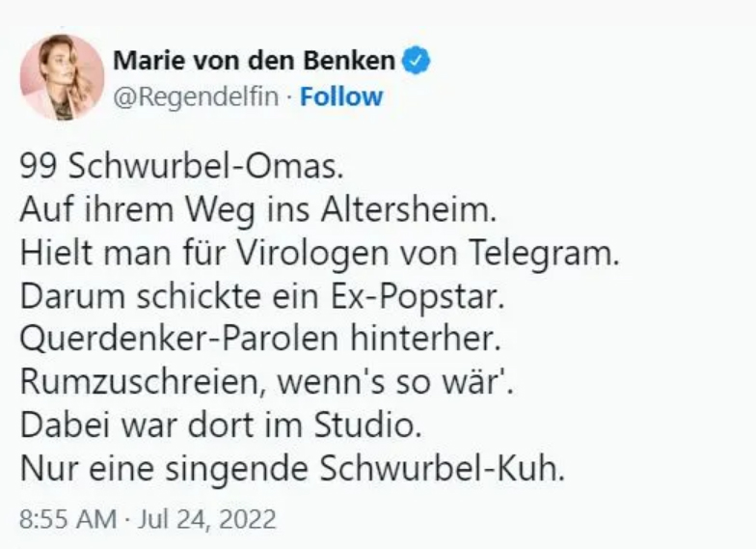Open the Marie von den Benken display name

pyautogui.click(x=255, y=60)
